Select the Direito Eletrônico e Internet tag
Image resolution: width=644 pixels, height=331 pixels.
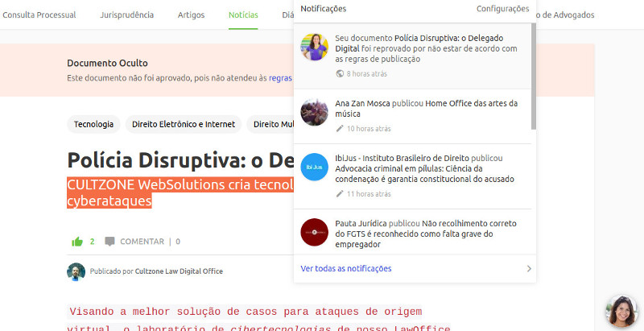click(x=184, y=124)
